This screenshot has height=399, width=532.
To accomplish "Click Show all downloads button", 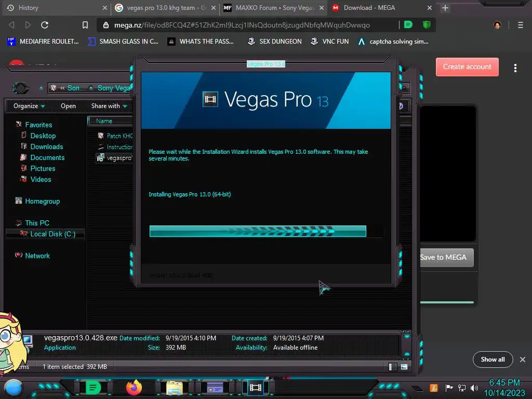I will [493, 360].
